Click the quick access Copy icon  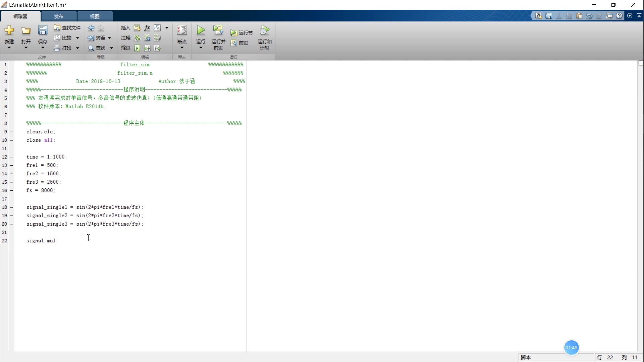click(569, 16)
